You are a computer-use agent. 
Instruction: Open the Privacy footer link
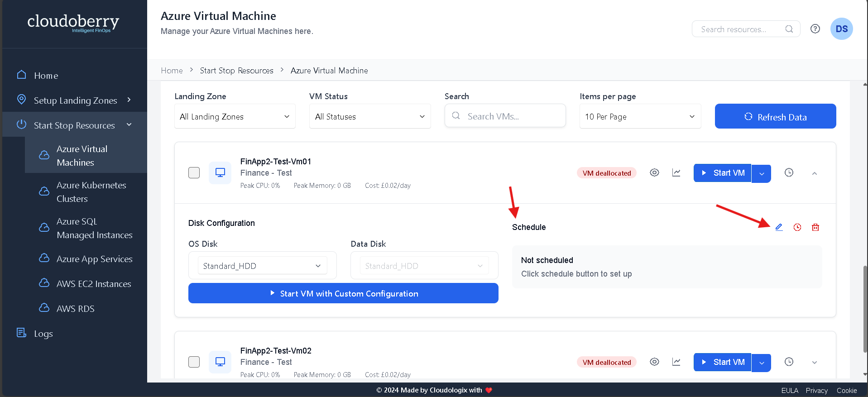[x=816, y=390]
